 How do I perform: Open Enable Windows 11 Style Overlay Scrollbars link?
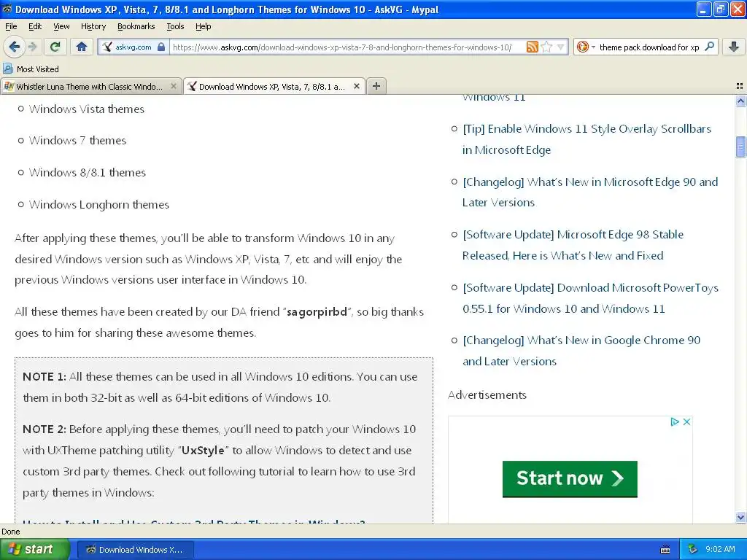(587, 139)
